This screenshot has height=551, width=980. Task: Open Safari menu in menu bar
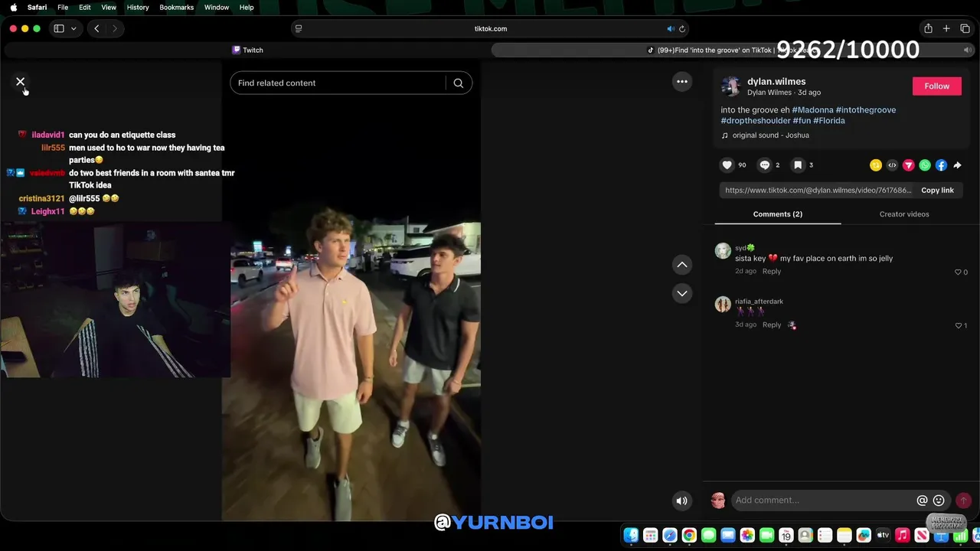pyautogui.click(x=37, y=8)
